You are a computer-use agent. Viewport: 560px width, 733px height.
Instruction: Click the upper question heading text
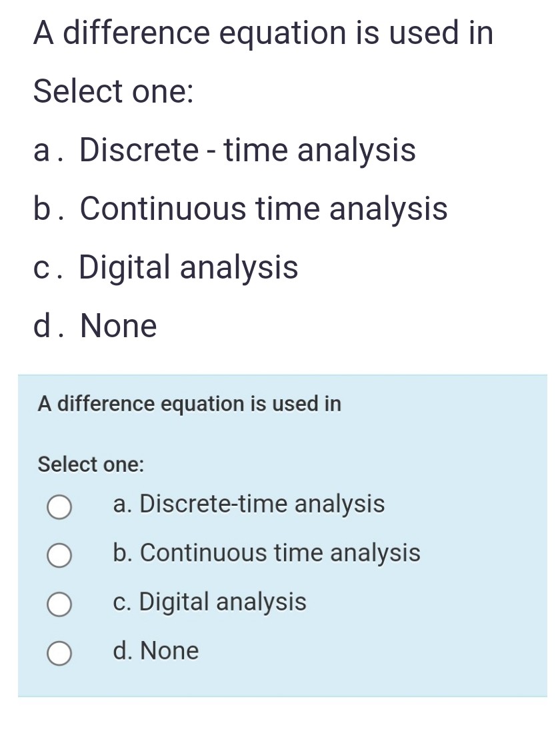coord(262,32)
